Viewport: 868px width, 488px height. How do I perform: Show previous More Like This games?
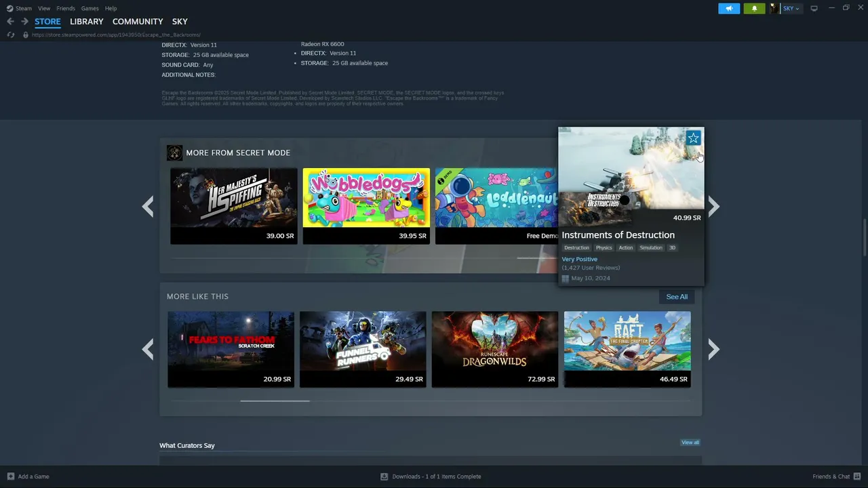(148, 349)
